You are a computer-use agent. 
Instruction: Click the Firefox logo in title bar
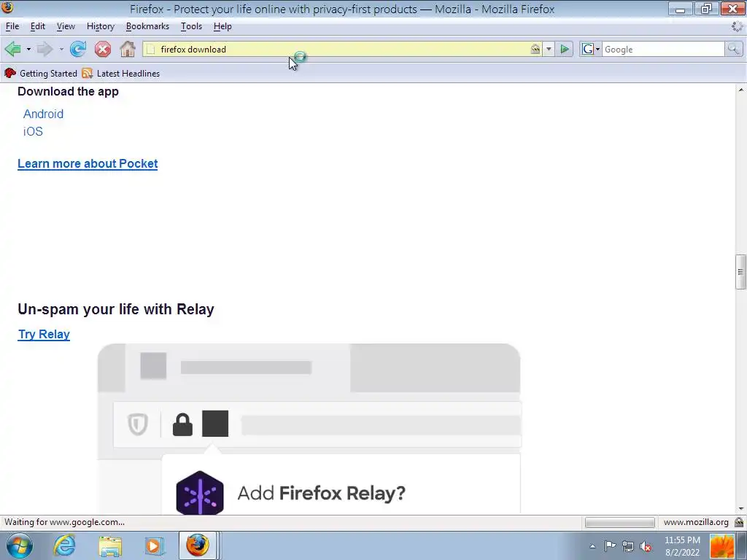tap(7, 7)
